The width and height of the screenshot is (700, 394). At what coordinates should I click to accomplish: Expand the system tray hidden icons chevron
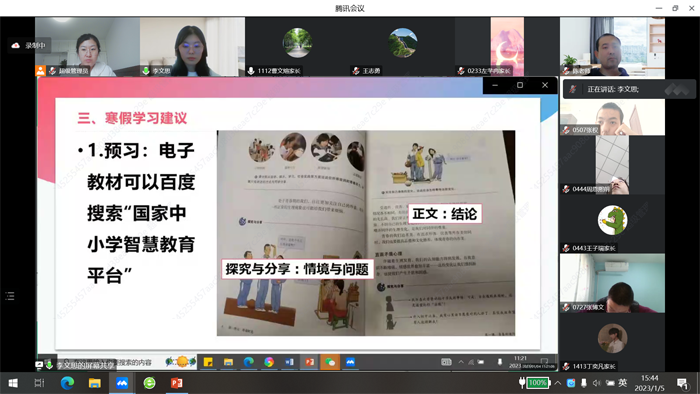[x=558, y=383]
